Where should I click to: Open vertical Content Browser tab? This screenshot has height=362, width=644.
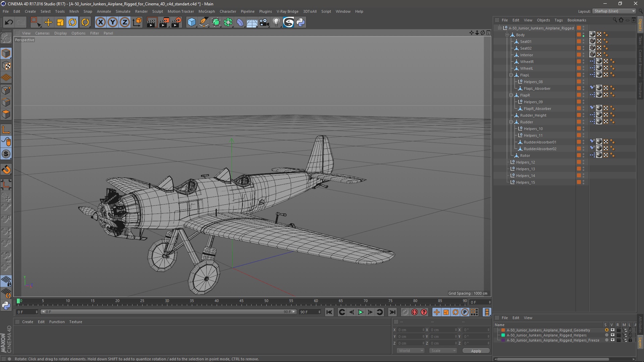click(640, 63)
